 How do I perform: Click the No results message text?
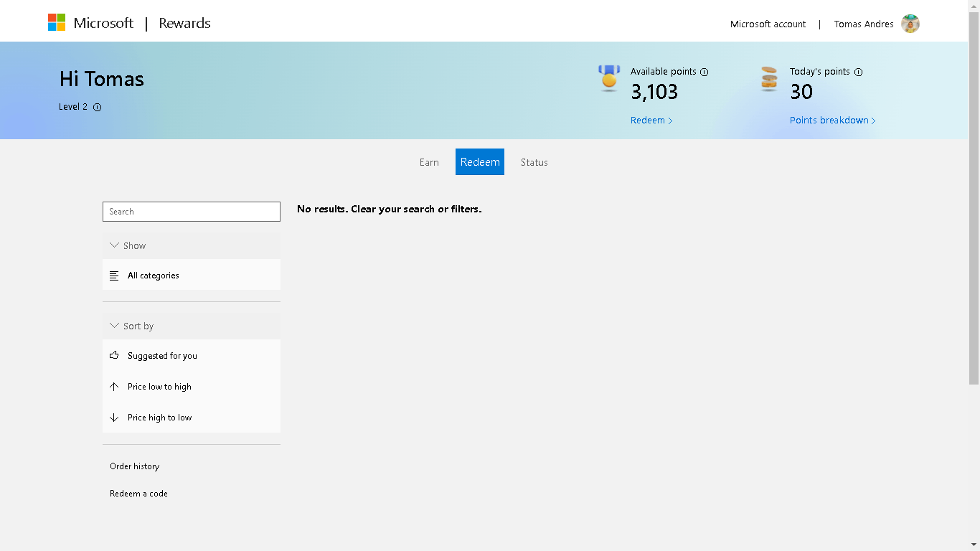tap(390, 209)
